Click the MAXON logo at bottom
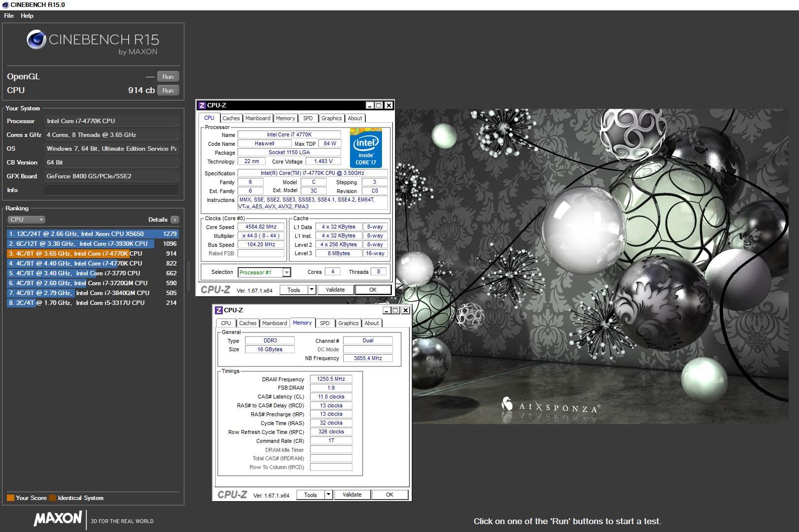This screenshot has width=799, height=532. pyautogui.click(x=58, y=519)
